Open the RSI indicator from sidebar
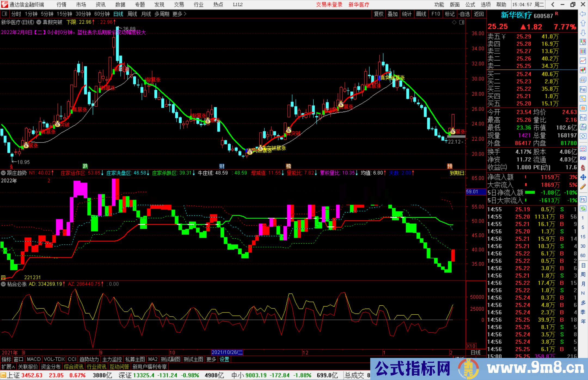The width and height of the screenshot is (588, 380). [x=583, y=158]
